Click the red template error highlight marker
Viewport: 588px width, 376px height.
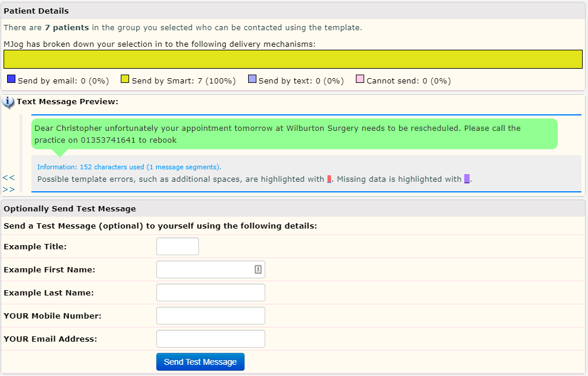point(329,179)
